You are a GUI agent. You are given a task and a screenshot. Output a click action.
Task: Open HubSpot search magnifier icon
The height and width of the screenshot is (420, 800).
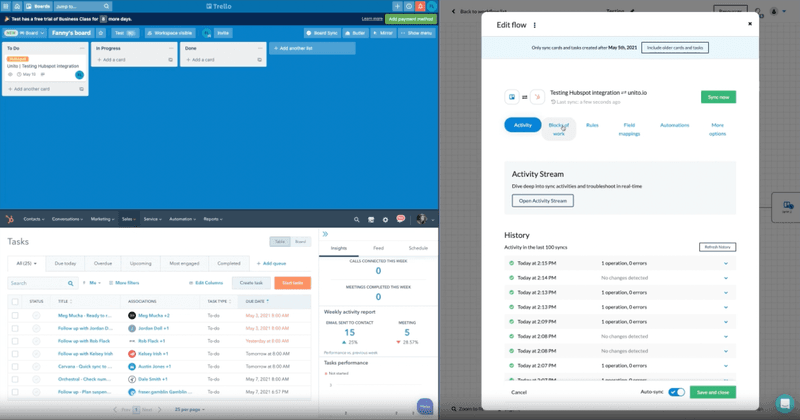coord(357,219)
